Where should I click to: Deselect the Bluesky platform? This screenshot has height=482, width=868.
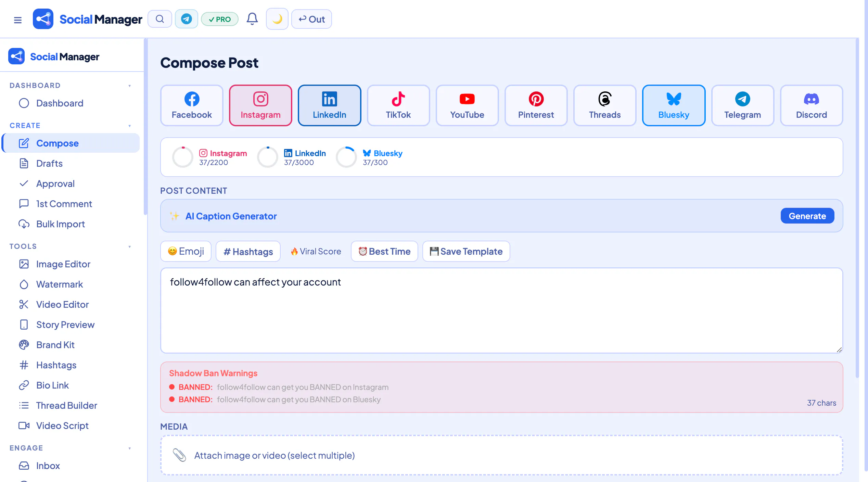click(674, 105)
